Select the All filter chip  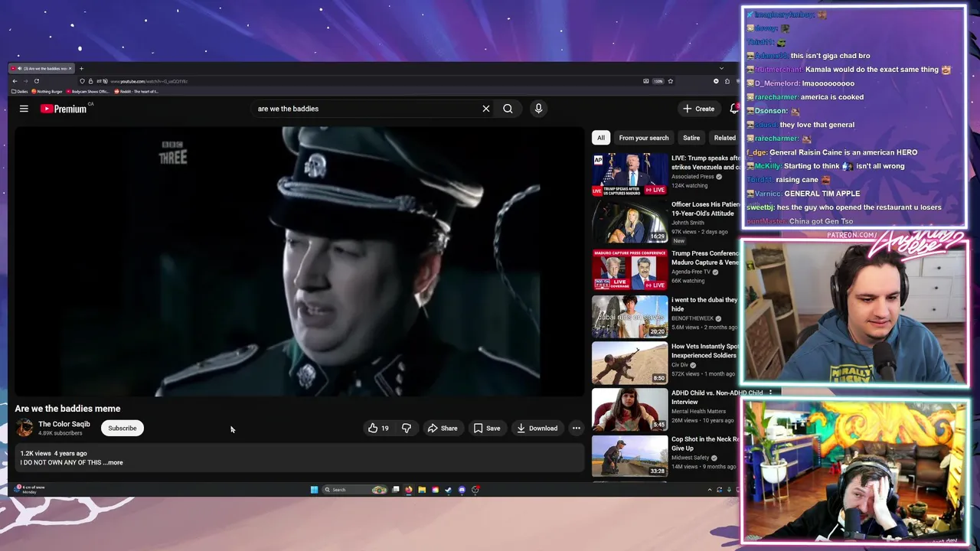click(x=601, y=138)
